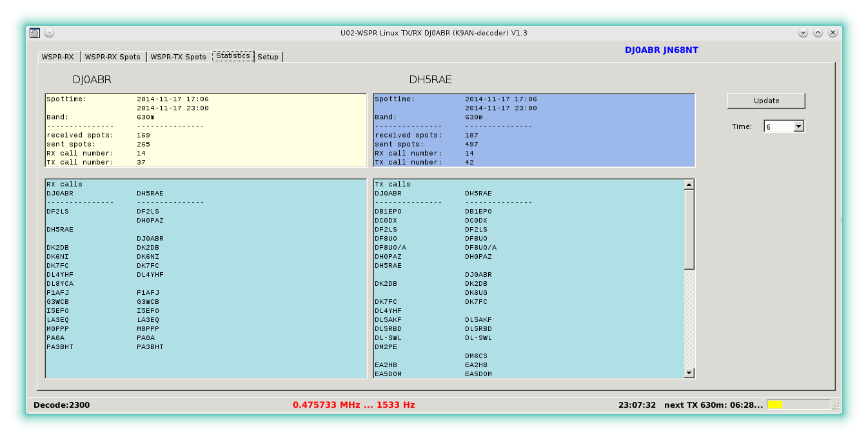This screenshot has width=868, height=440.
Task: Click the Decode:2300 status text
Action: click(x=61, y=405)
